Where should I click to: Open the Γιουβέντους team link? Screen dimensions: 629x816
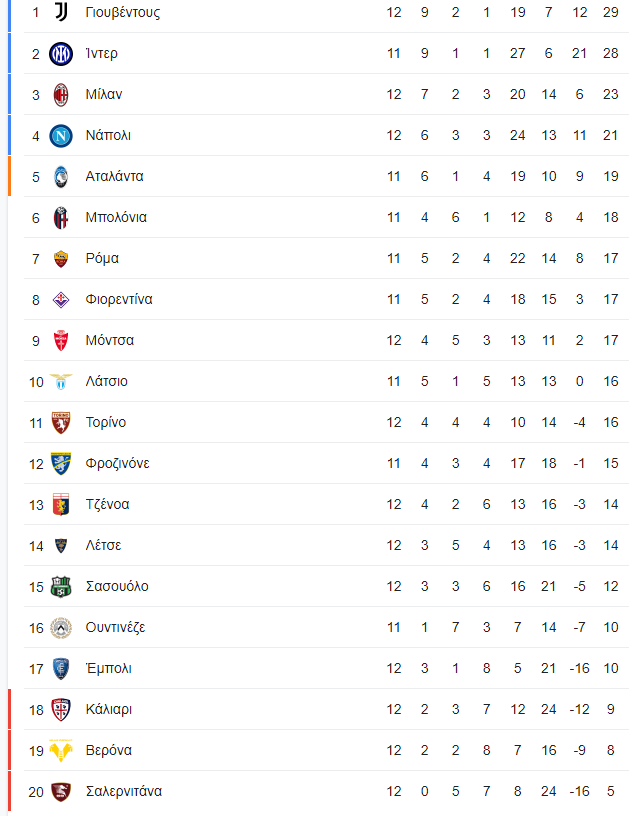[123, 12]
